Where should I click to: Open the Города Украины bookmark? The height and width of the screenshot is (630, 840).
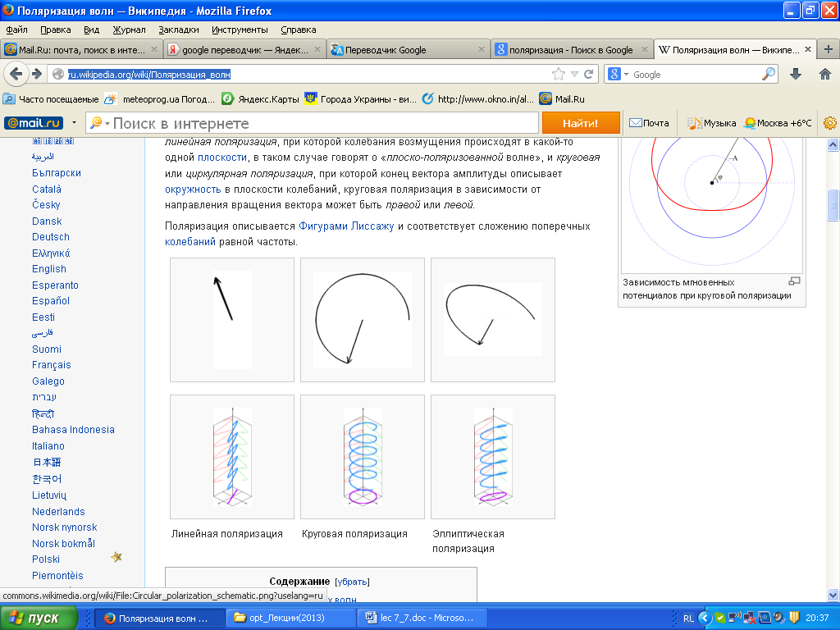pyautogui.click(x=361, y=99)
